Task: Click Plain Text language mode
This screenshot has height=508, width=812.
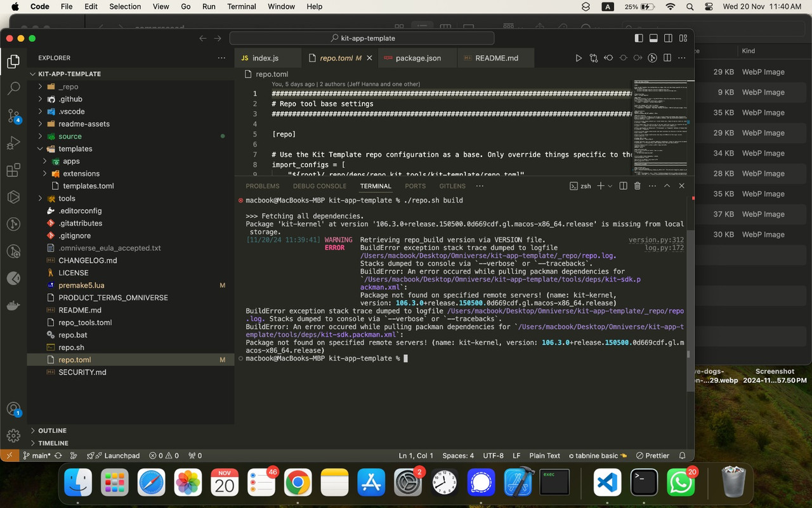Action: point(545,455)
